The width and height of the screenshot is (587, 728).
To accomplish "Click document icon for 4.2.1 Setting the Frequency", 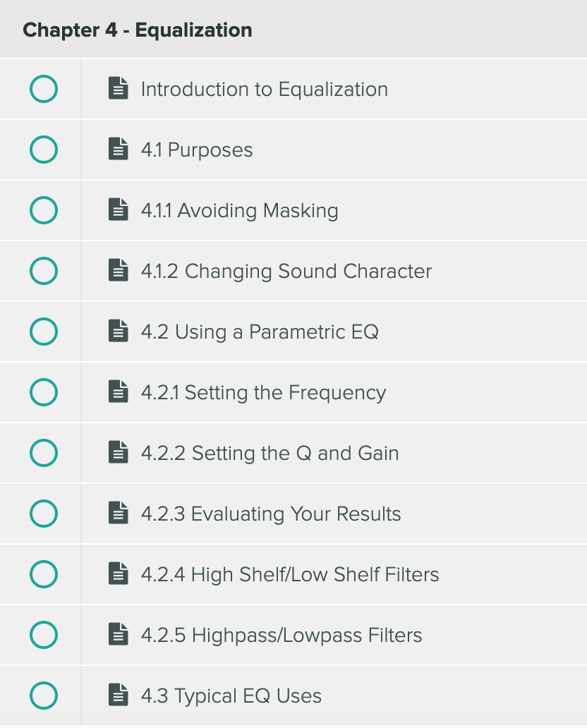I will pyautogui.click(x=119, y=392).
